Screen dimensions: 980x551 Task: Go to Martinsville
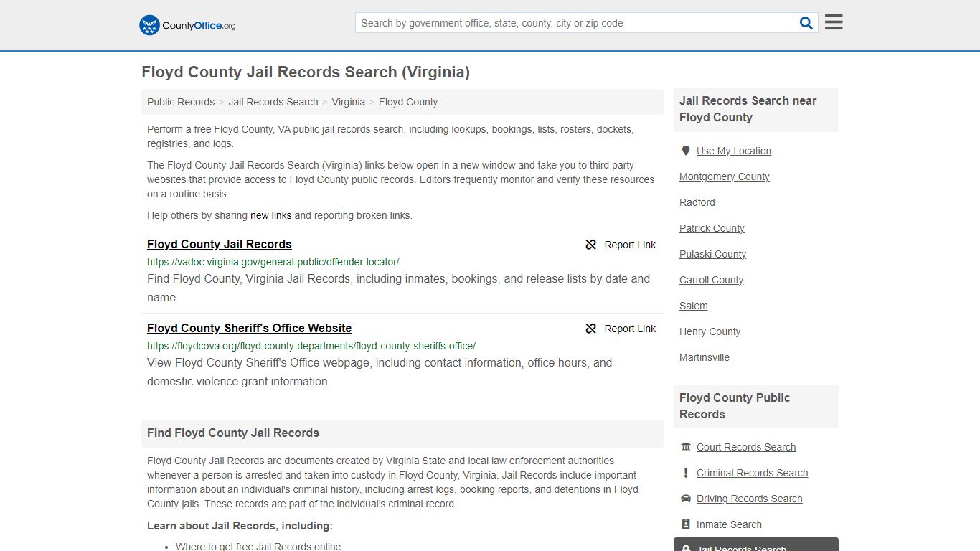pyautogui.click(x=705, y=357)
